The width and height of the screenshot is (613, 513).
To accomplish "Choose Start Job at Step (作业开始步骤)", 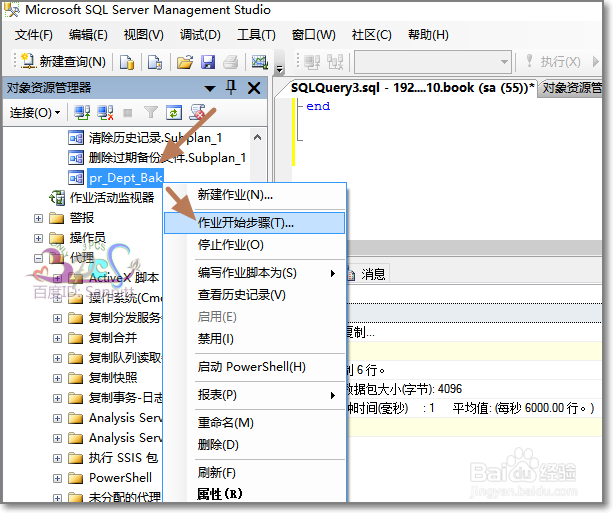I will 255,223.
